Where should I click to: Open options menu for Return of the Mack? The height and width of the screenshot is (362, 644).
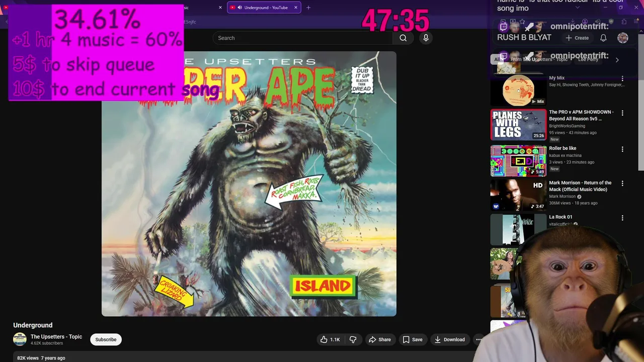click(x=622, y=184)
